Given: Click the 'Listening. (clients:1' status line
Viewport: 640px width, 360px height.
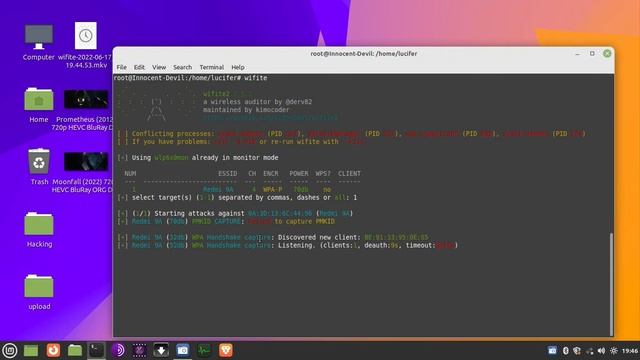Looking at the screenshot, I should point(288,245).
